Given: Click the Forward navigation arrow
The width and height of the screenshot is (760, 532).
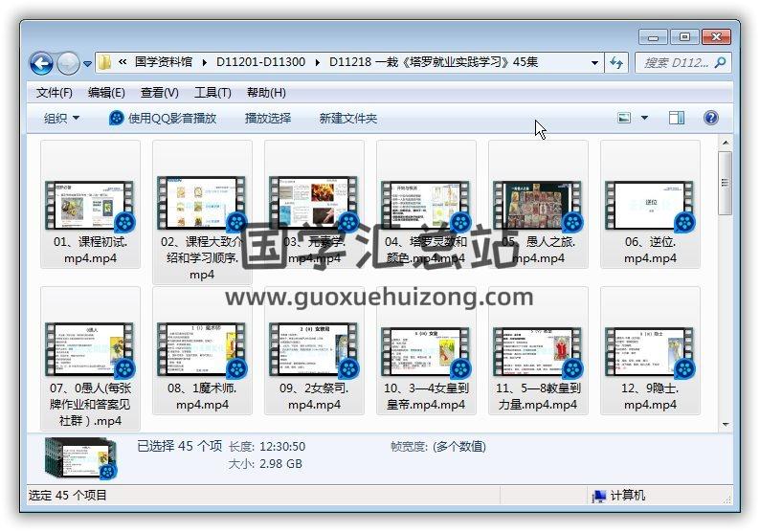Looking at the screenshot, I should (68, 63).
